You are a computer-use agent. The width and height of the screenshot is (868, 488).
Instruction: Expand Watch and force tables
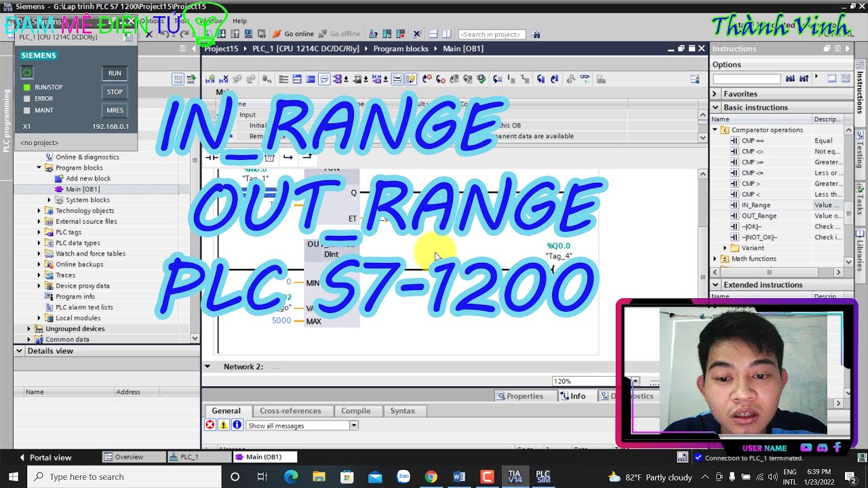click(x=39, y=253)
